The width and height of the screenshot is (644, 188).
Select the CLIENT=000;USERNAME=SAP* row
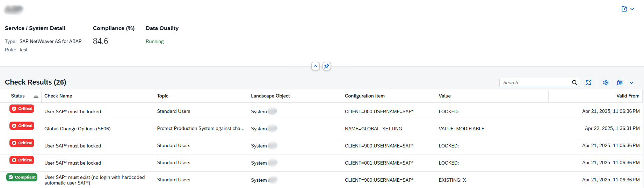[379, 111]
